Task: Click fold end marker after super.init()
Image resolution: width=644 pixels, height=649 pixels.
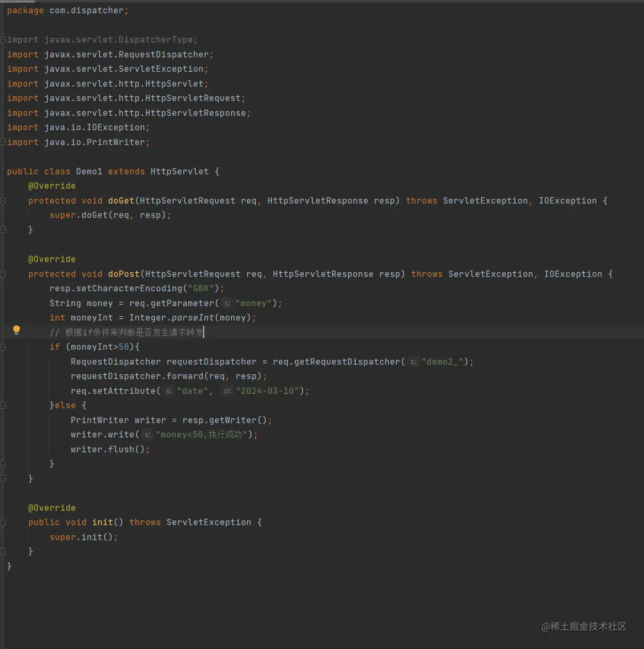Action: click(x=3, y=551)
